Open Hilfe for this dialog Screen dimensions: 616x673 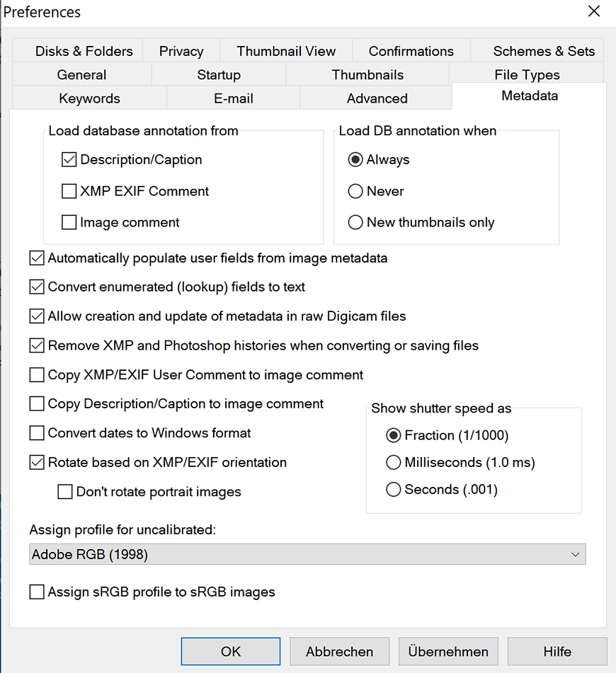[x=557, y=652]
